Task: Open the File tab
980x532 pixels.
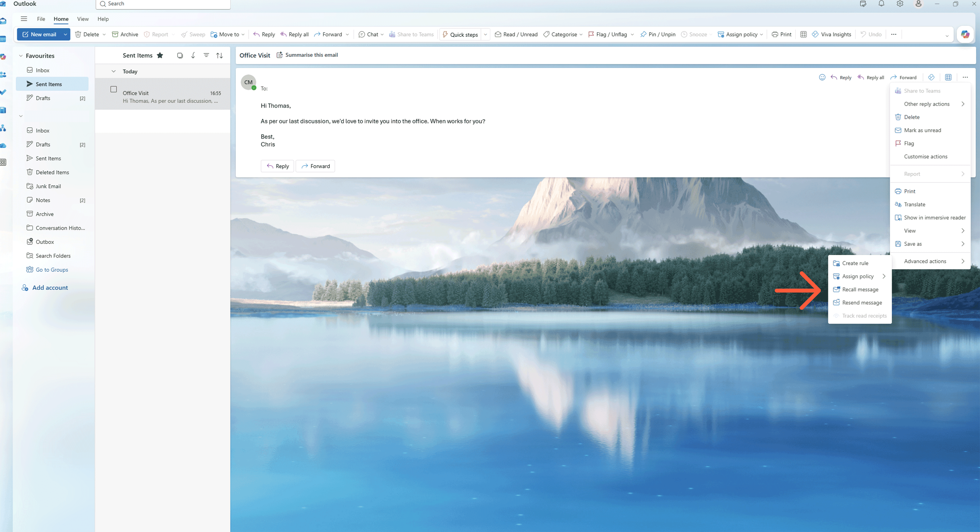Action: coord(41,19)
